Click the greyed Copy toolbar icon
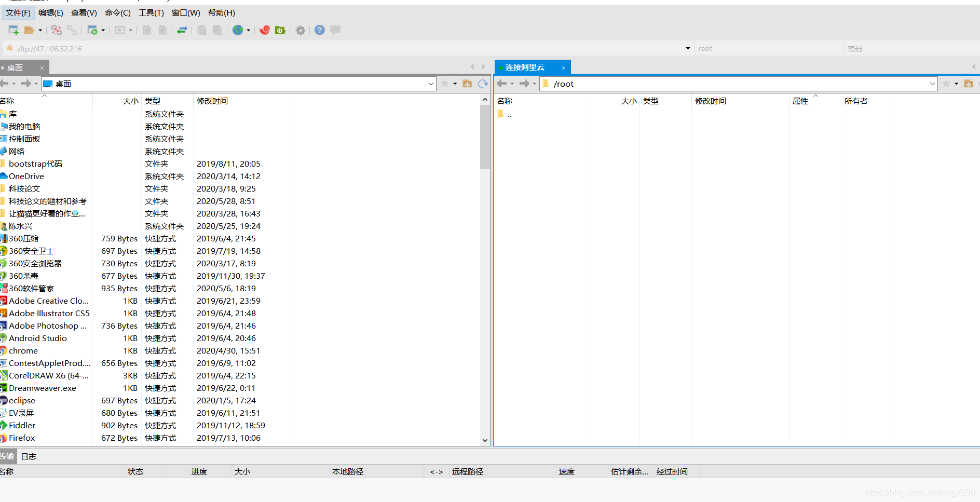The width and height of the screenshot is (980, 502). point(201,30)
